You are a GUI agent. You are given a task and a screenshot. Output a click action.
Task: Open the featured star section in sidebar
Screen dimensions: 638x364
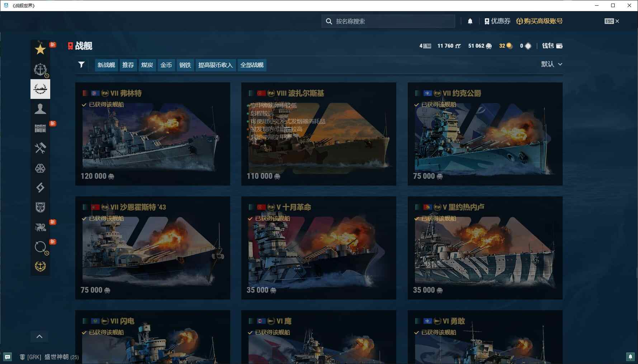40,49
